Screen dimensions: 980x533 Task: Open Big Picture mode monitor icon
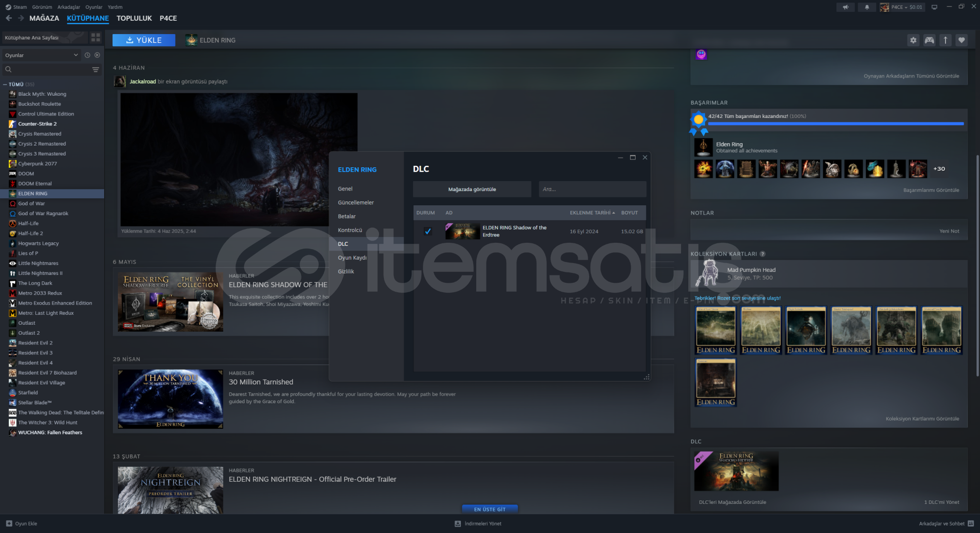pos(934,7)
